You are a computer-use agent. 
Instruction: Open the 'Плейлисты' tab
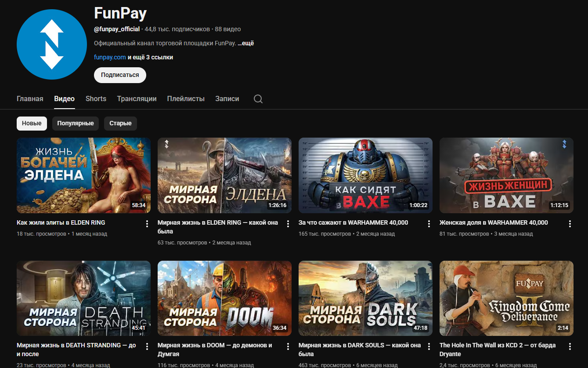point(186,99)
